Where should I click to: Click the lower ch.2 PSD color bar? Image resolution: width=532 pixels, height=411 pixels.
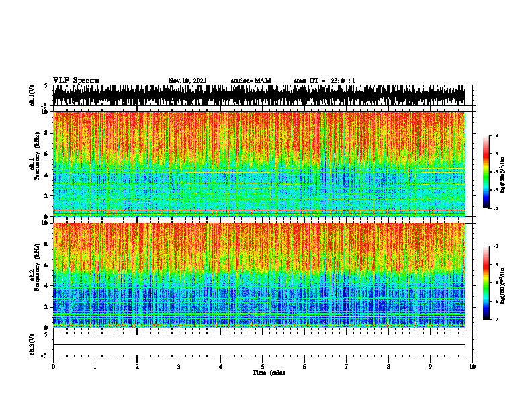coord(486,283)
